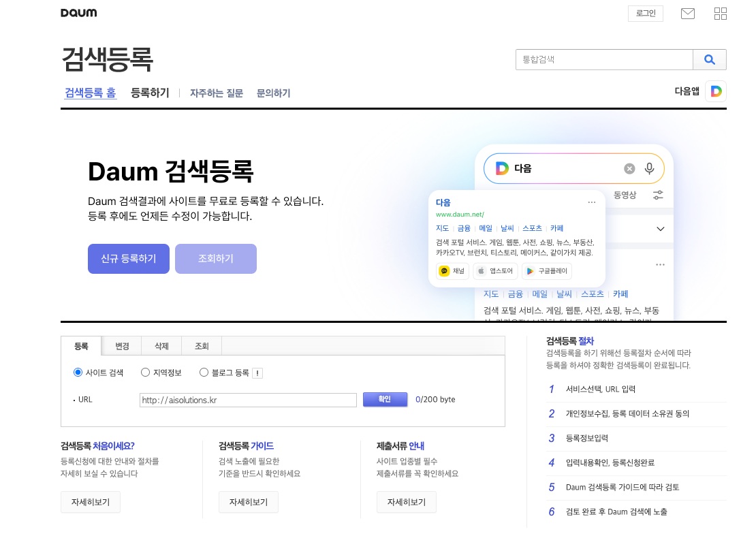
Task: Click the 로그인 button
Action: [x=646, y=14]
